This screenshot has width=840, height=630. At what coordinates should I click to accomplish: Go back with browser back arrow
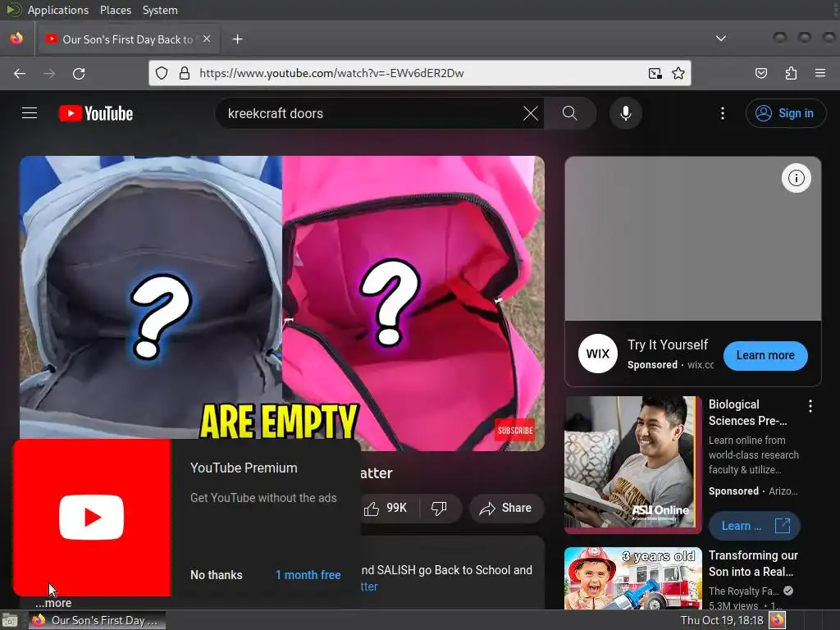(20, 73)
